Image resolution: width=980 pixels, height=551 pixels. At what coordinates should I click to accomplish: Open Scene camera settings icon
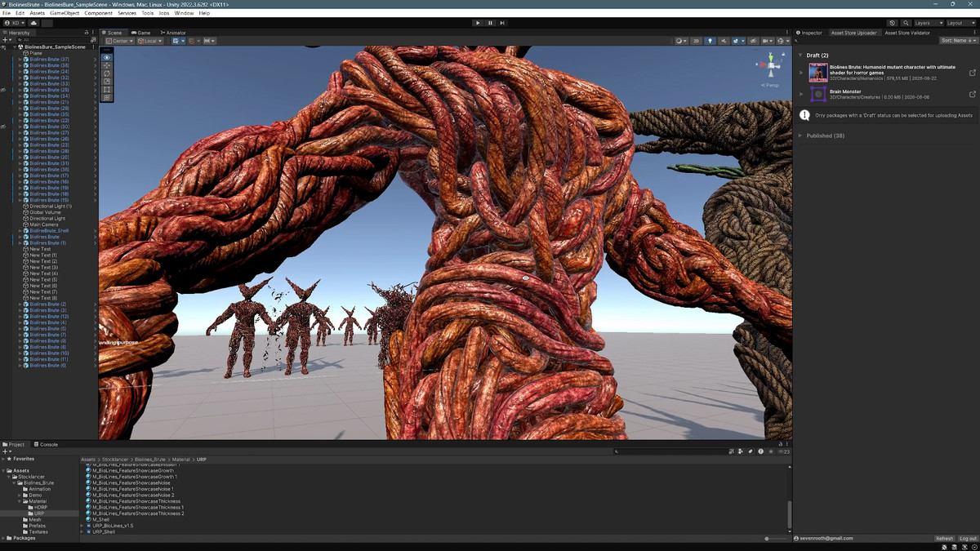[x=767, y=41]
